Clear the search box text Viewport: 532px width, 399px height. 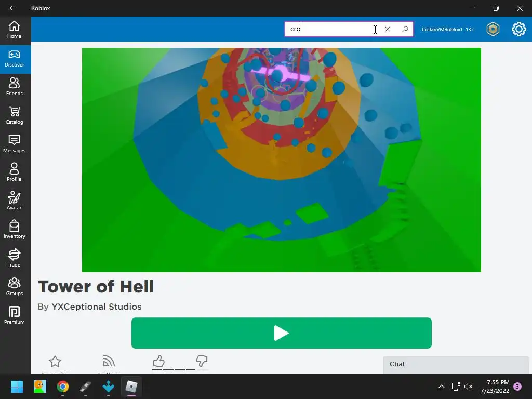(x=388, y=29)
